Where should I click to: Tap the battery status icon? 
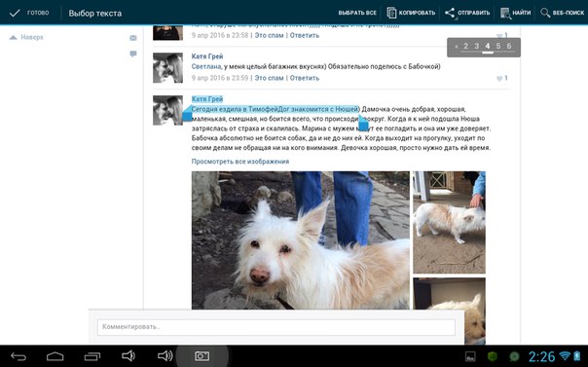[577, 355]
